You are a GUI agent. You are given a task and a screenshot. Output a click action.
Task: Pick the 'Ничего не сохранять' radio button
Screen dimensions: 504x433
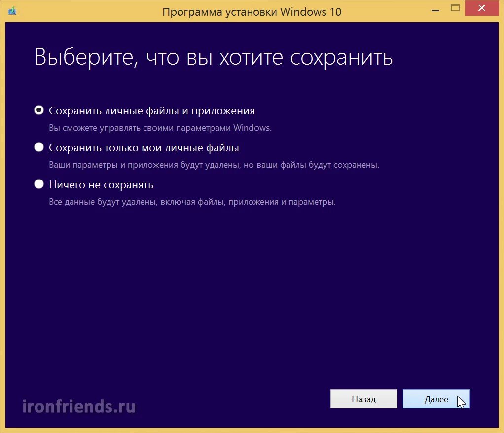click(39, 184)
